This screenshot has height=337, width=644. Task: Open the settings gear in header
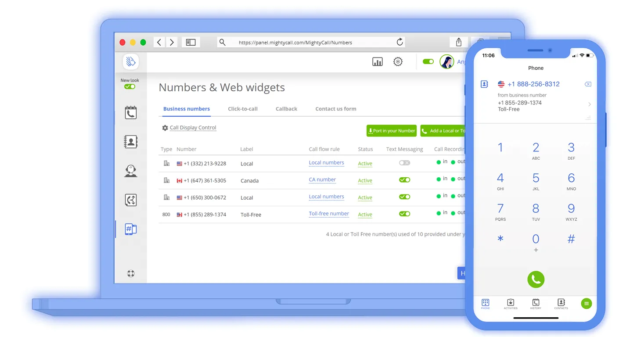tap(398, 62)
